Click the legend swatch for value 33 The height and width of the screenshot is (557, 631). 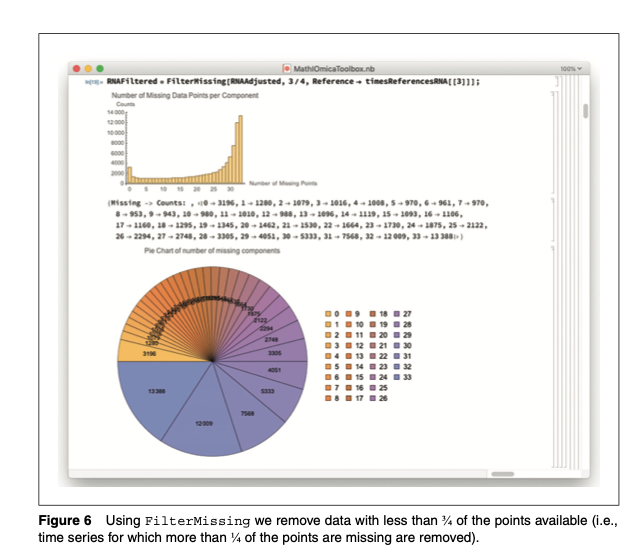[x=397, y=377]
